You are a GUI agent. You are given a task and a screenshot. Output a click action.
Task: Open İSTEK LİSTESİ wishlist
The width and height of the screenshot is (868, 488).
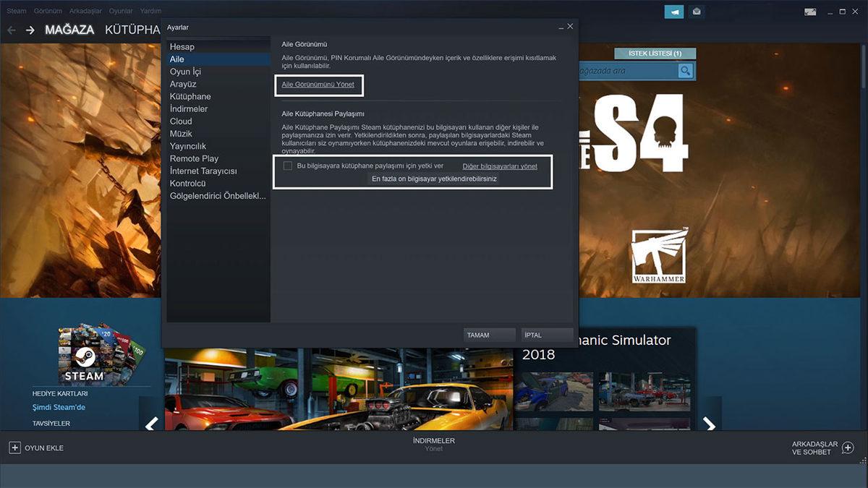click(655, 53)
